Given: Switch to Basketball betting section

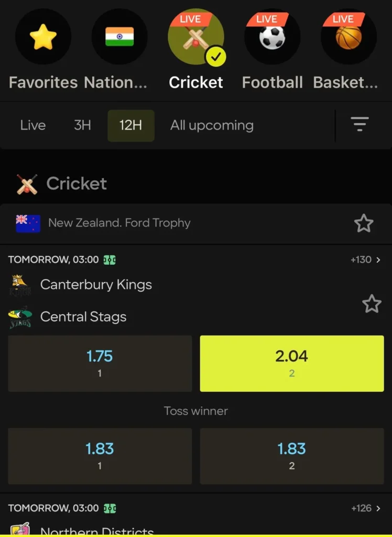Looking at the screenshot, I should (x=349, y=37).
